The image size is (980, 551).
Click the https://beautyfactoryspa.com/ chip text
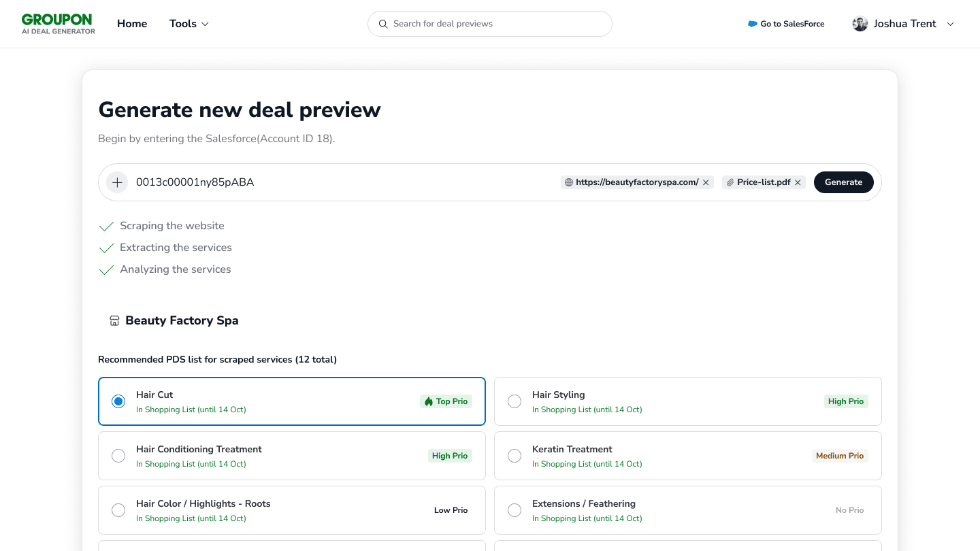point(637,182)
